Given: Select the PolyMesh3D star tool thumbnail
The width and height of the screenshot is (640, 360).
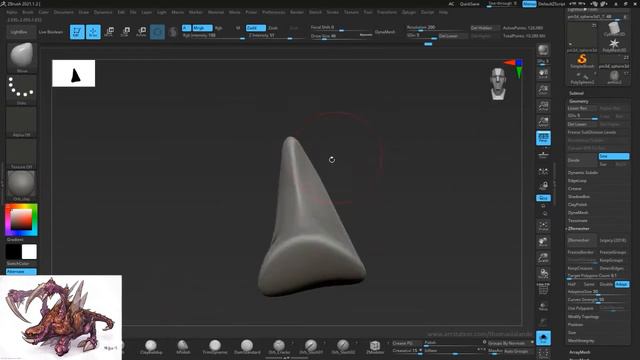Looking at the screenshot, I should coord(614,45).
